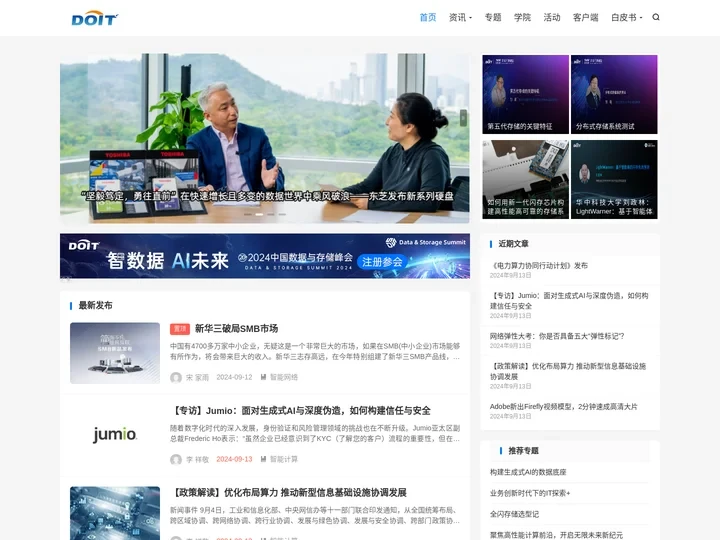720x540 pixels.
Task: Open sidebar 《电力算力协同行动计划》发布 link
Action: click(x=539, y=265)
